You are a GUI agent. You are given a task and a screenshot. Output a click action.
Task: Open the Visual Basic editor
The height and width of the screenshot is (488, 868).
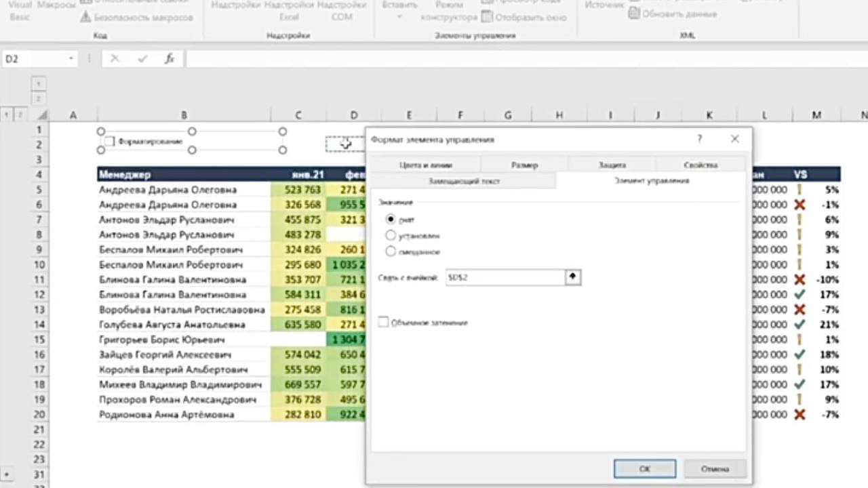click(x=20, y=11)
